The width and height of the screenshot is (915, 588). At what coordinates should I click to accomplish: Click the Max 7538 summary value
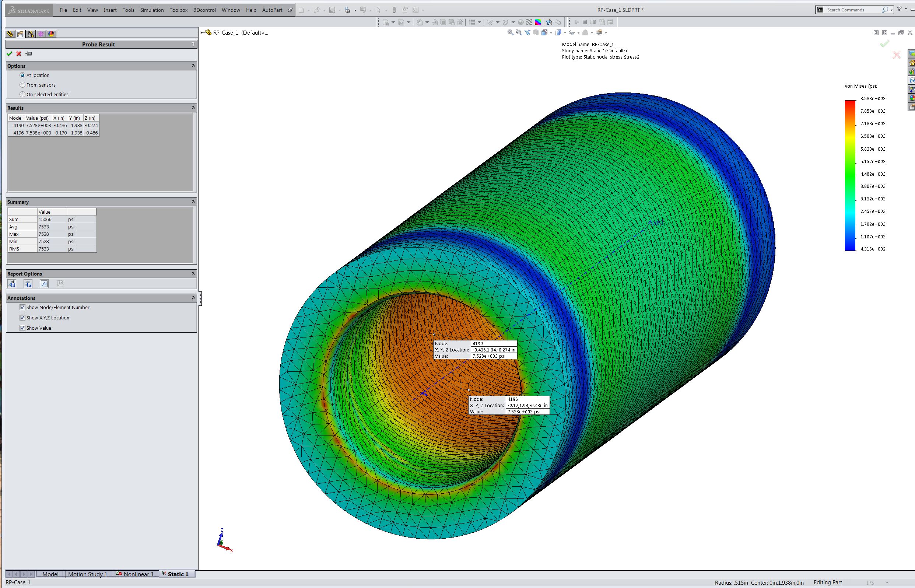(52, 234)
